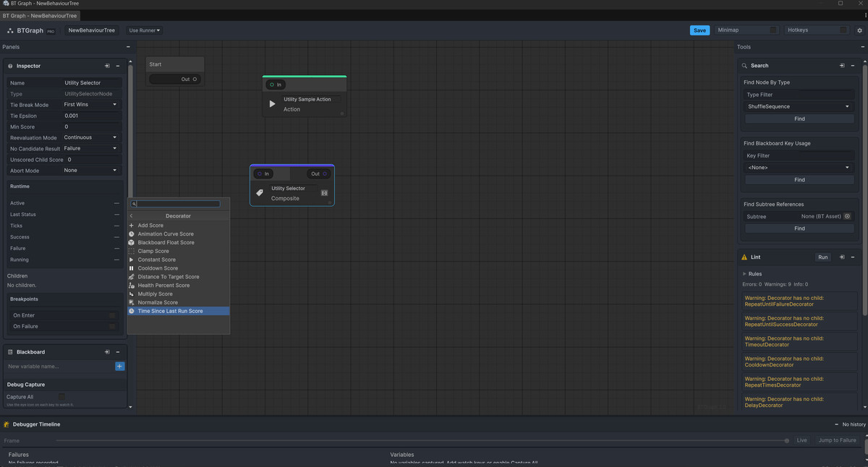The width and height of the screenshot is (868, 467).
Task: Pop out the Lint panel
Action: click(x=842, y=257)
